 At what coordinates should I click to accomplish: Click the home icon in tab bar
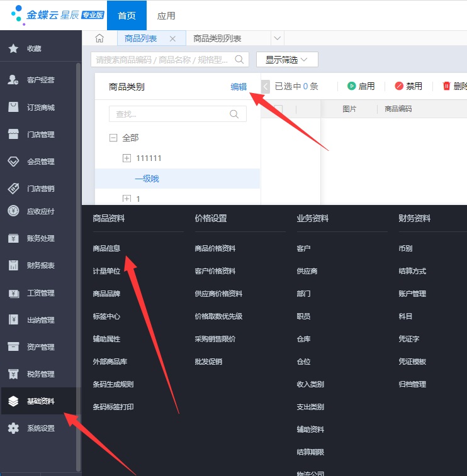pos(99,38)
